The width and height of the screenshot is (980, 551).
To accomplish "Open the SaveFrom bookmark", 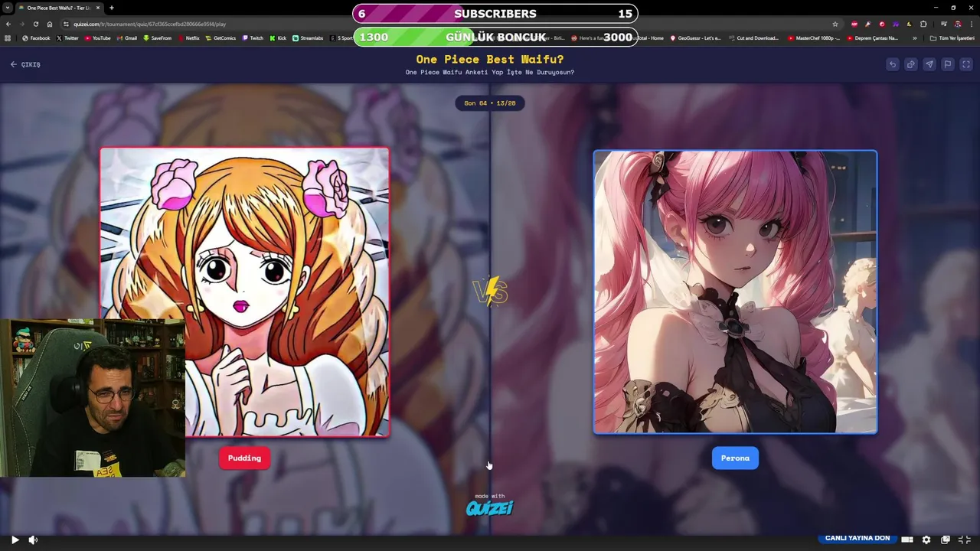I will pos(157,37).
